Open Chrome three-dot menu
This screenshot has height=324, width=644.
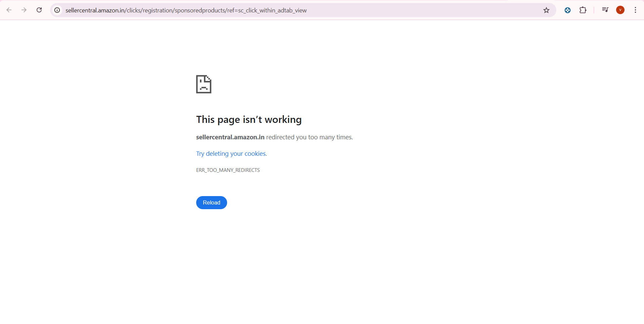pos(636,10)
